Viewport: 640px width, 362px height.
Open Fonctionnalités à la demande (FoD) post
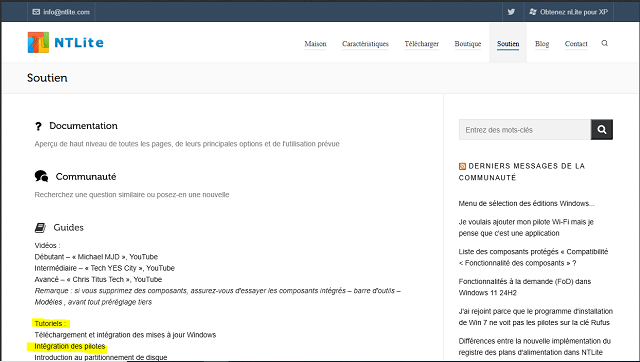point(524,287)
